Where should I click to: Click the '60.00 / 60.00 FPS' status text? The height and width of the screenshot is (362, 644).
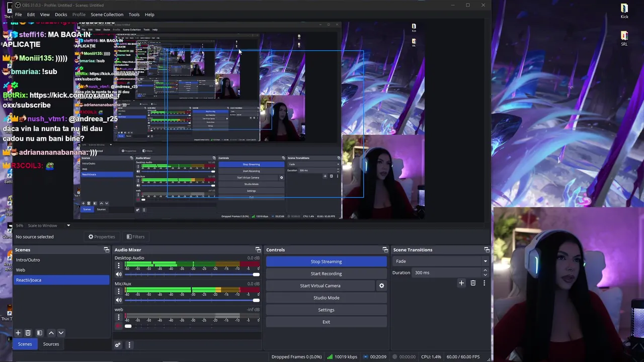click(463, 357)
